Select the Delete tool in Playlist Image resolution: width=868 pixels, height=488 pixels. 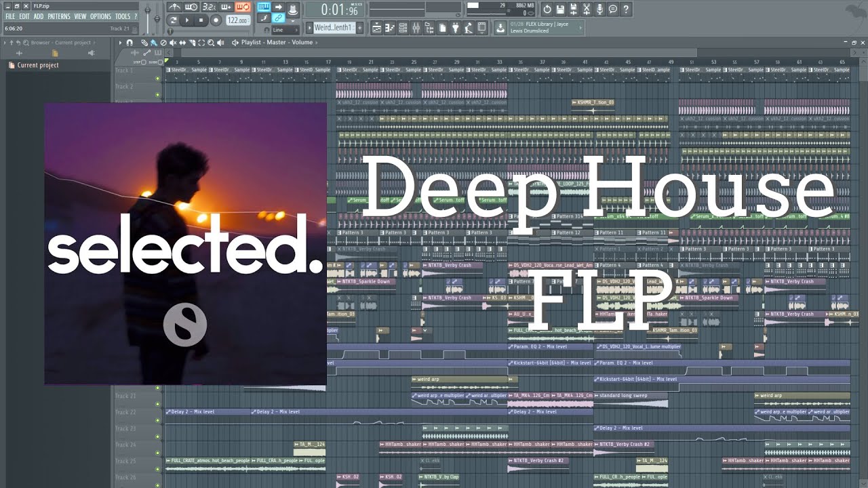click(x=163, y=43)
